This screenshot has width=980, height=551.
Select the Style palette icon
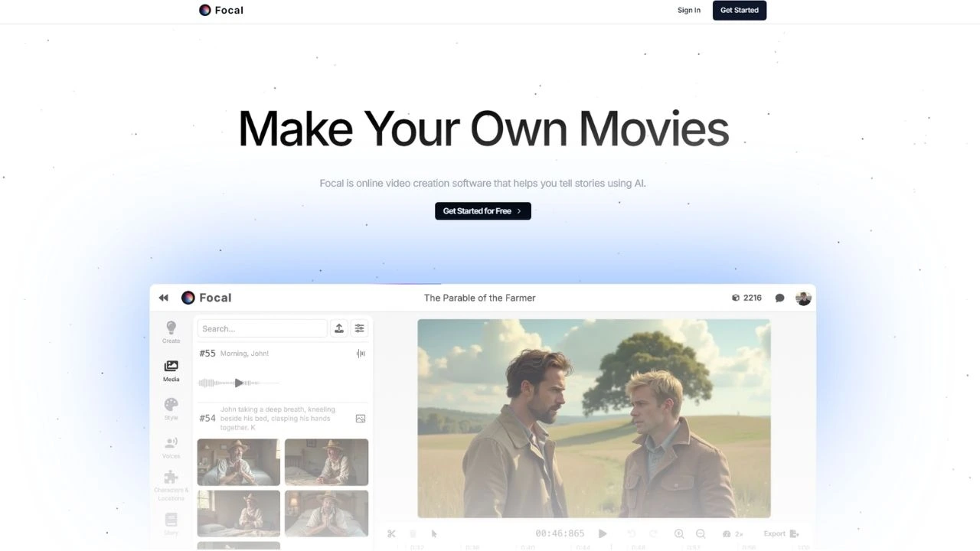pyautogui.click(x=171, y=408)
